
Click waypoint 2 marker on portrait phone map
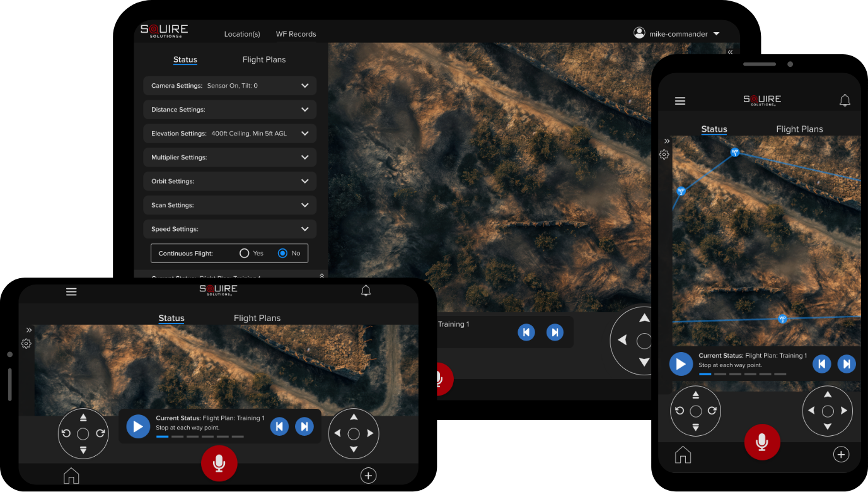click(x=681, y=190)
